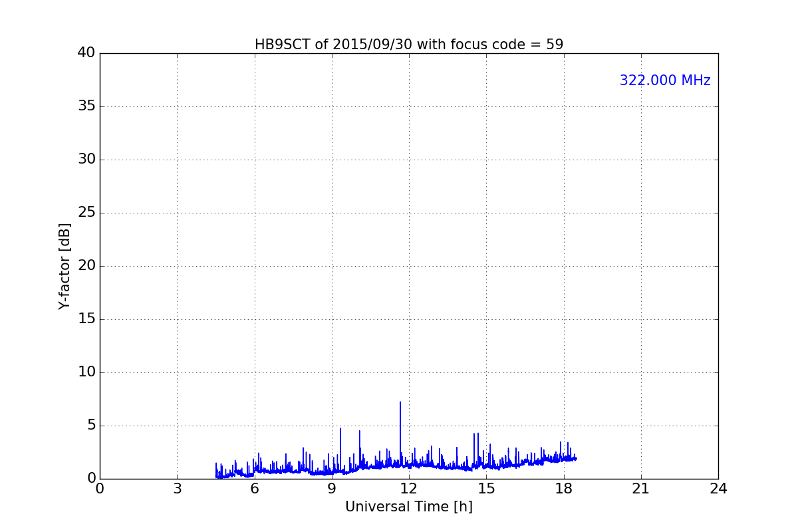Click the plot title 'HB9SCT of 2015/09/30 with focus code = 59'
This screenshot has width=798, height=532.
(409, 45)
